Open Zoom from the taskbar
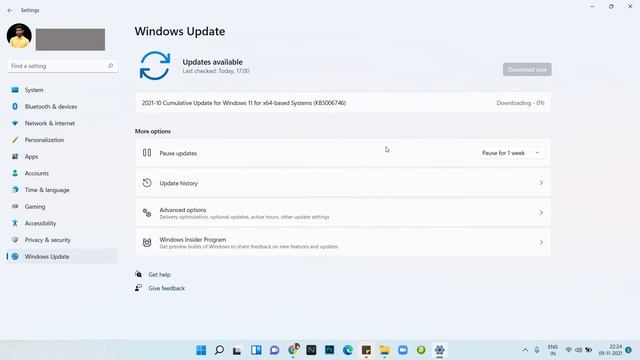 point(403,350)
